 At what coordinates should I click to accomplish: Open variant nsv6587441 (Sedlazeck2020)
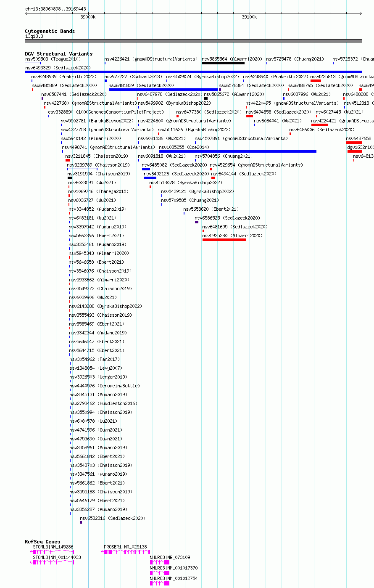[74, 95]
